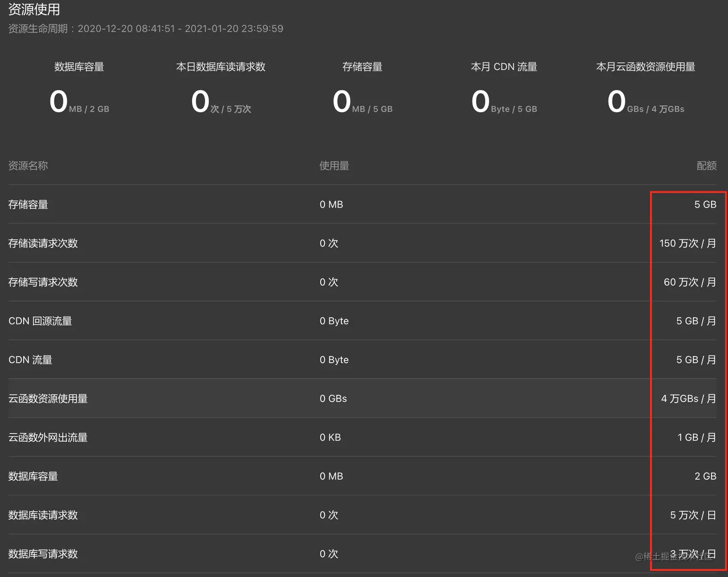
Task: Select the 存储容量 table row name
Action: tap(28, 205)
